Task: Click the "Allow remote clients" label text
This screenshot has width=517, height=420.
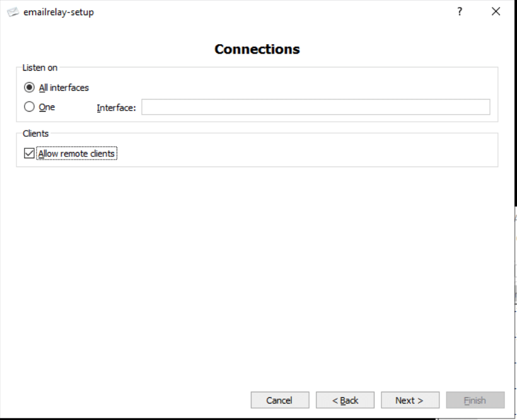Action: pos(76,153)
